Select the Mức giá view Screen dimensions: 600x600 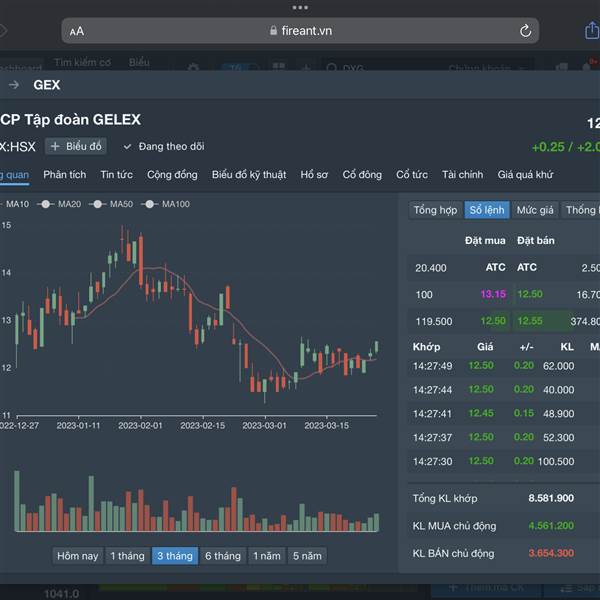(x=535, y=210)
